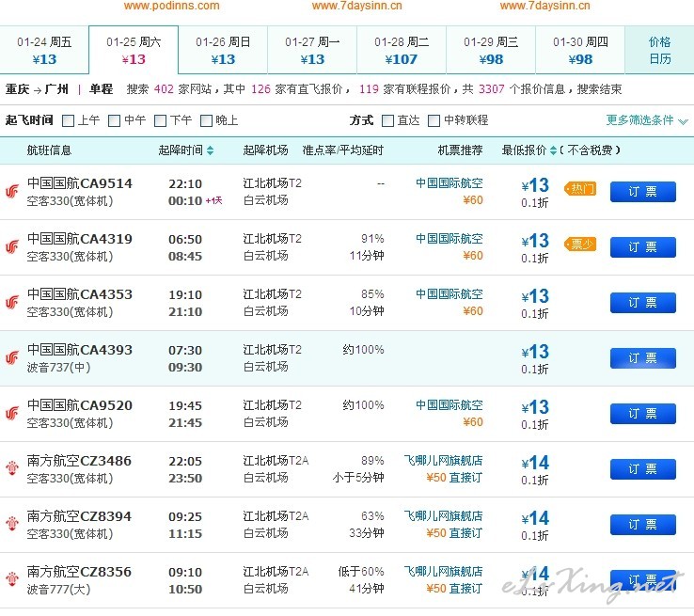694x616 pixels.
Task: Select the 01-28 周二 date tab
Action: point(402,50)
